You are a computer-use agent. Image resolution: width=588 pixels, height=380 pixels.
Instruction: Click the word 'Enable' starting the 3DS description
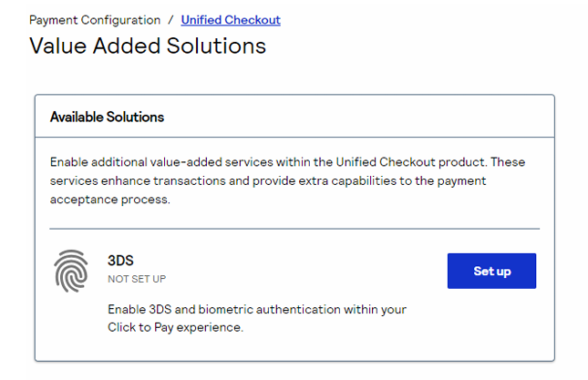coord(127,310)
